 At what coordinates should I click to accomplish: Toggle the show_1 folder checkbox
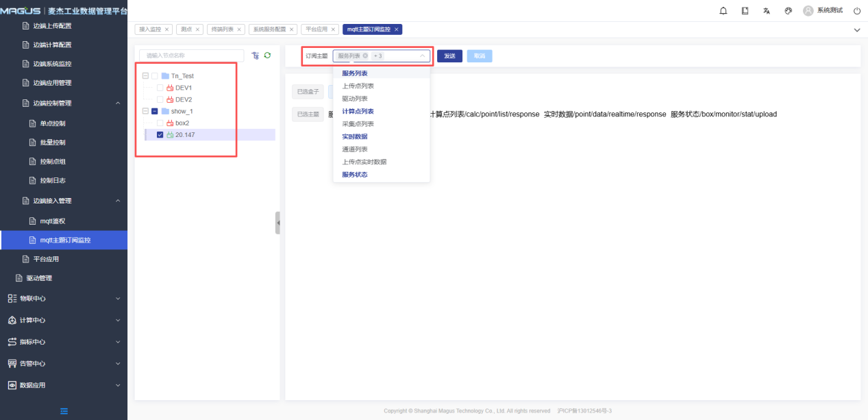[154, 111]
